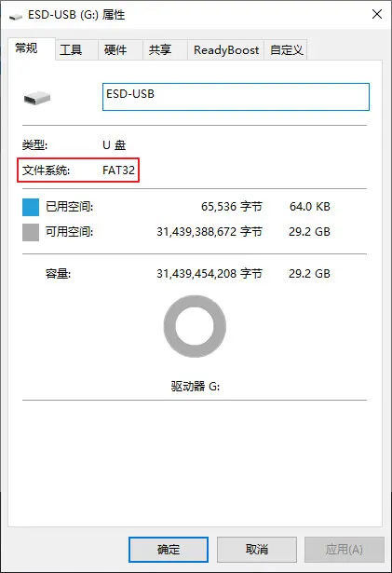Click the 可用空间 29.2 GB value

point(309,232)
